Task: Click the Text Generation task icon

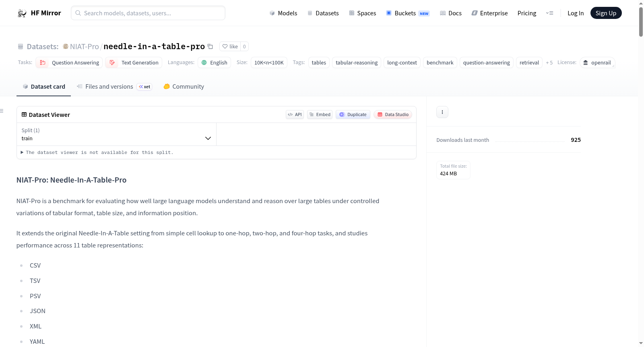Action: pyautogui.click(x=112, y=62)
